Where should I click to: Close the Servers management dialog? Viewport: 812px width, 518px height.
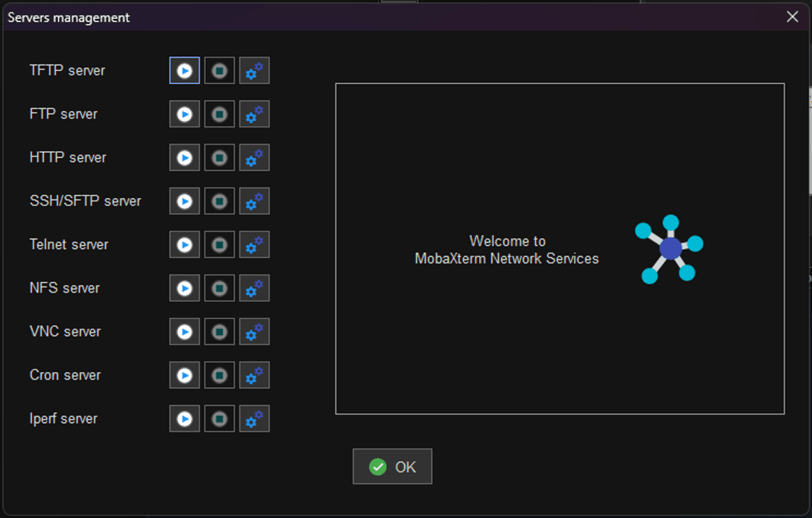(792, 17)
